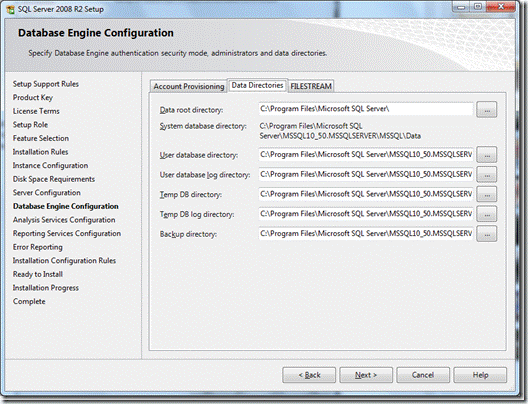
Task: Select the bold Database Engine Configuration step in the sidebar
Action: 66,206
